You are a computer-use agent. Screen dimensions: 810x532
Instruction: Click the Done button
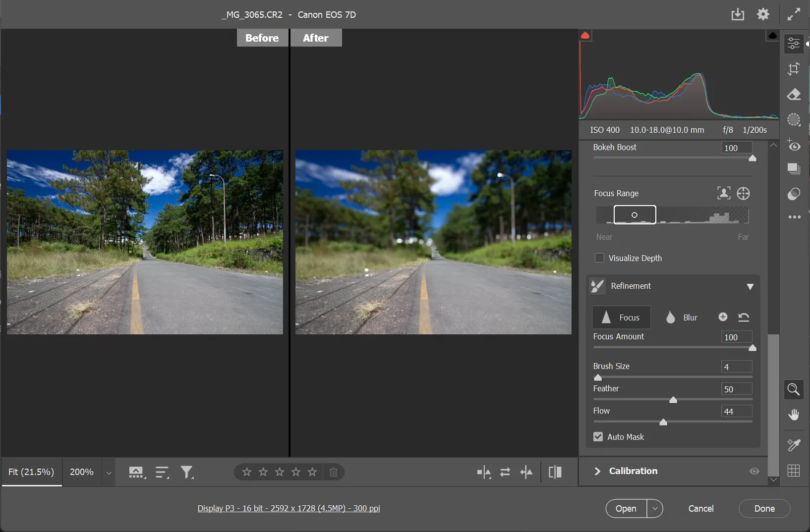pos(764,509)
